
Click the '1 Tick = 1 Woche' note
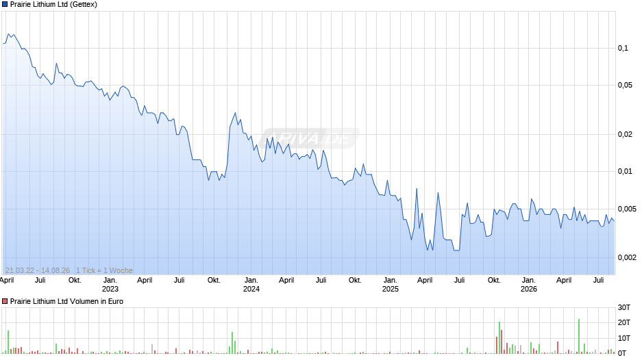[x=104, y=270]
